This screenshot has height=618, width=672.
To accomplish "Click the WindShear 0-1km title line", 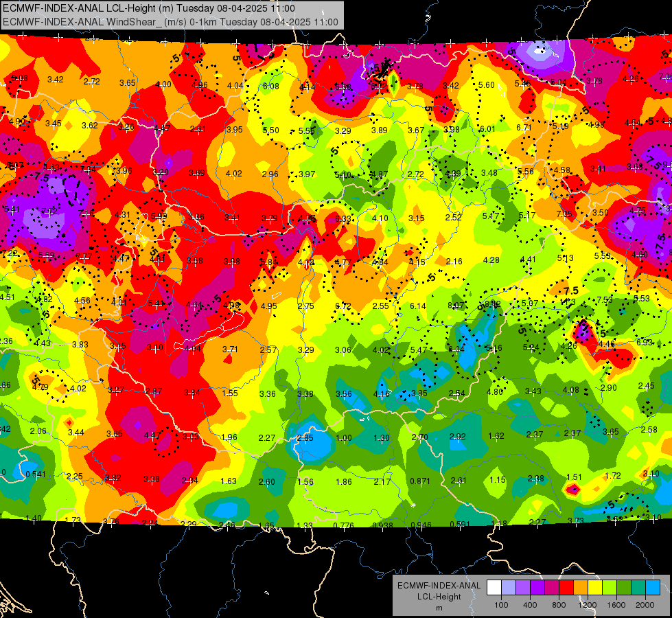I will 170,22.
